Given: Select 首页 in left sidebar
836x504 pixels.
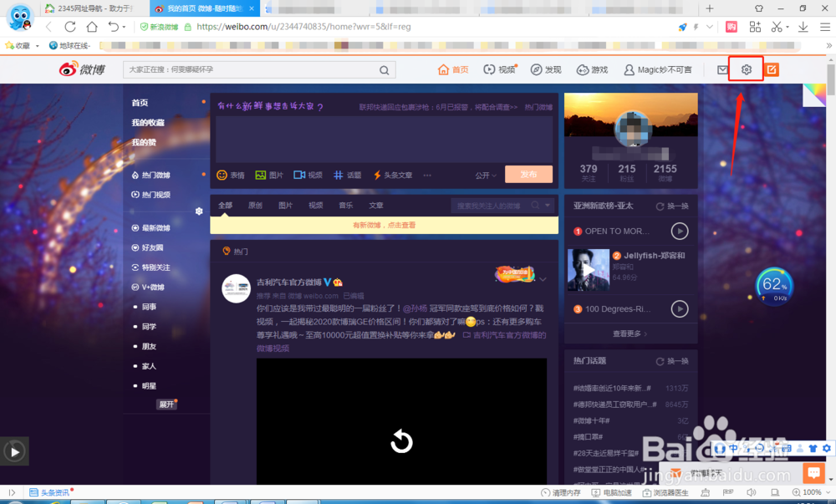Looking at the screenshot, I should [x=140, y=102].
